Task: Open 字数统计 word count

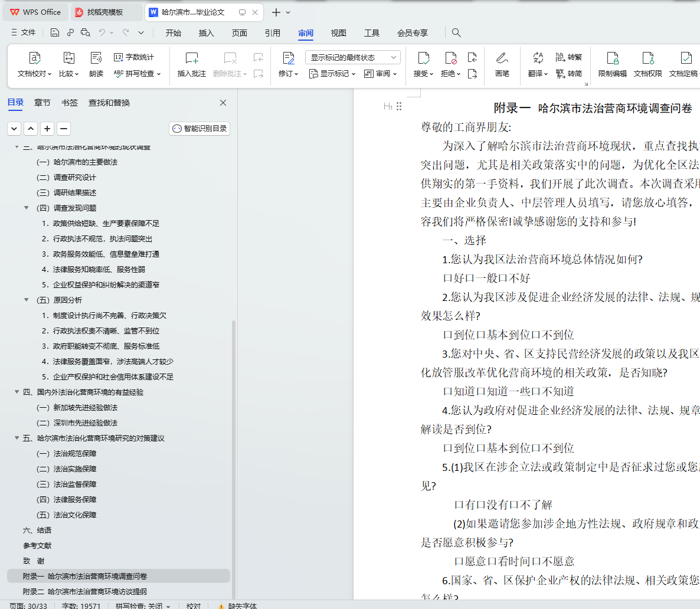Action: coord(134,57)
